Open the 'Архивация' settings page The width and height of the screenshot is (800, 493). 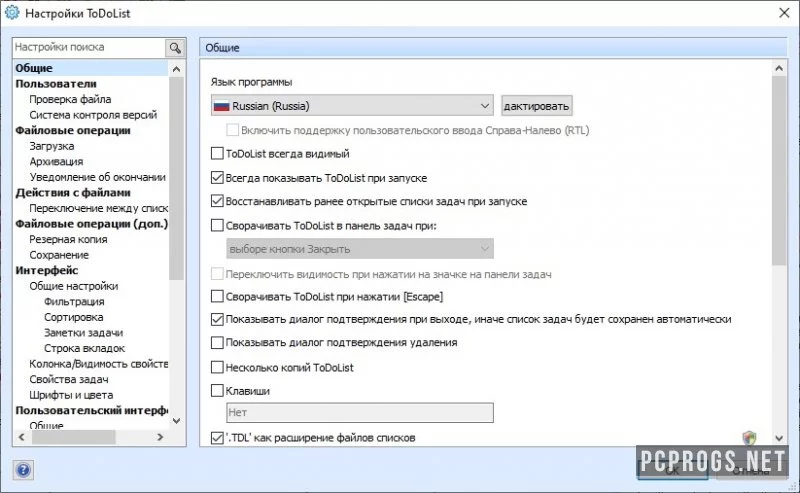[56, 161]
